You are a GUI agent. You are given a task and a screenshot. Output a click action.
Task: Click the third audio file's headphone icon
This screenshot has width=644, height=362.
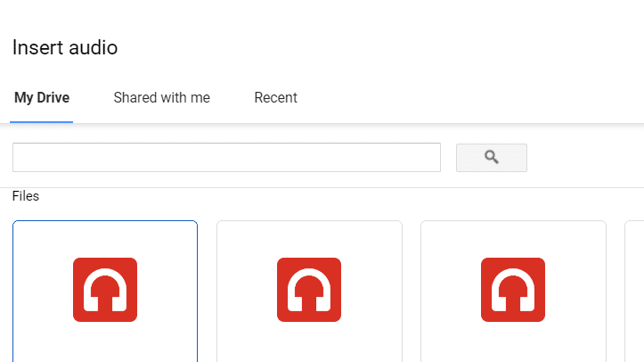tap(513, 290)
